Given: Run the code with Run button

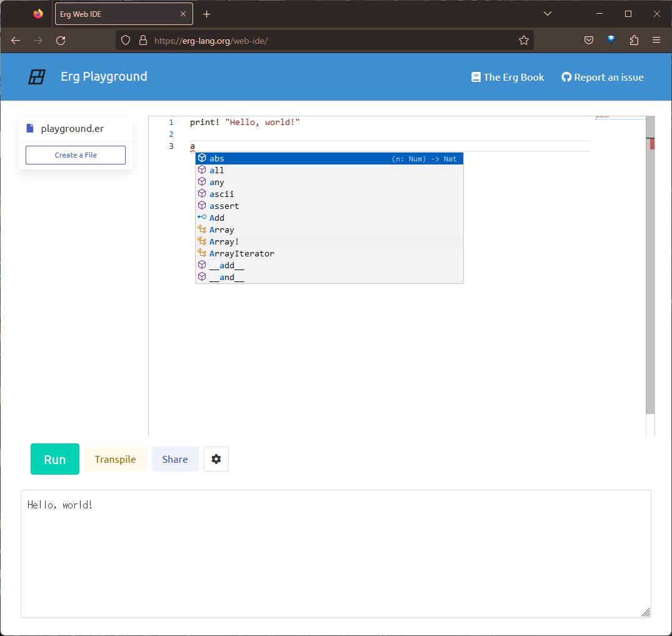Looking at the screenshot, I should 55,459.
